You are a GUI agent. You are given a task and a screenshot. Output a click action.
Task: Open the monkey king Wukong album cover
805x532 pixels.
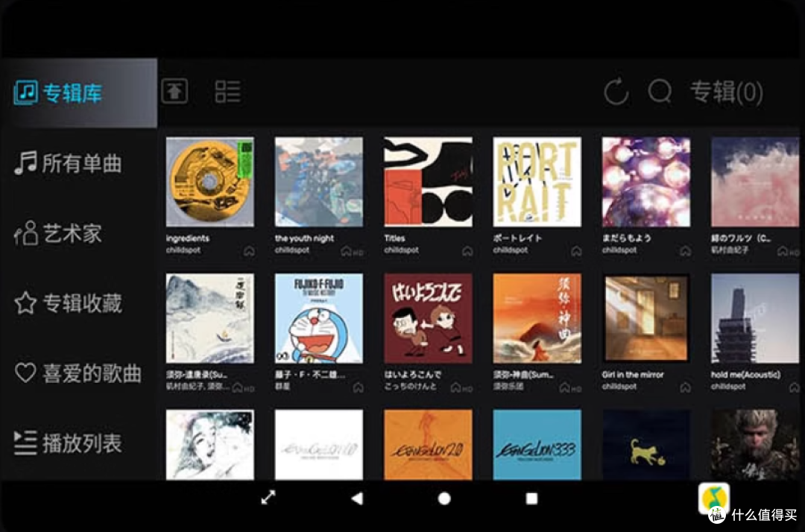[755, 444]
